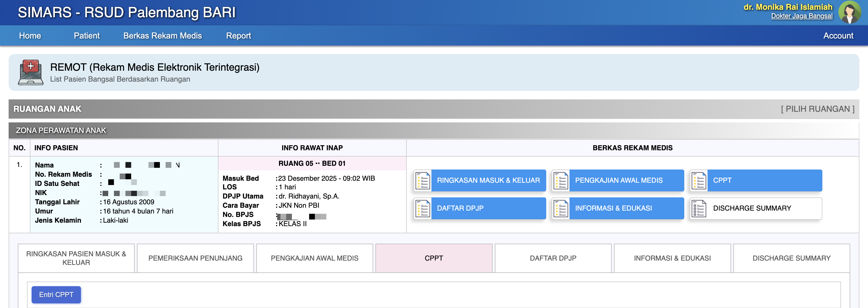
Task: Follow the Dokter Jaga Bangsal link
Action: 801,16
